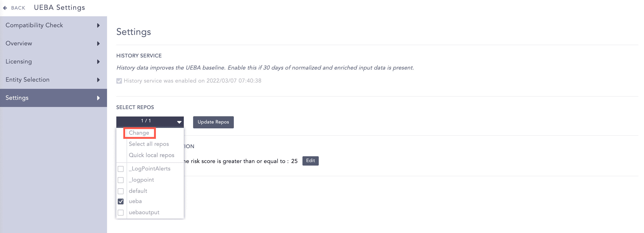644x233 pixels.
Task: Click the Edit button beside risk score
Action: click(311, 161)
